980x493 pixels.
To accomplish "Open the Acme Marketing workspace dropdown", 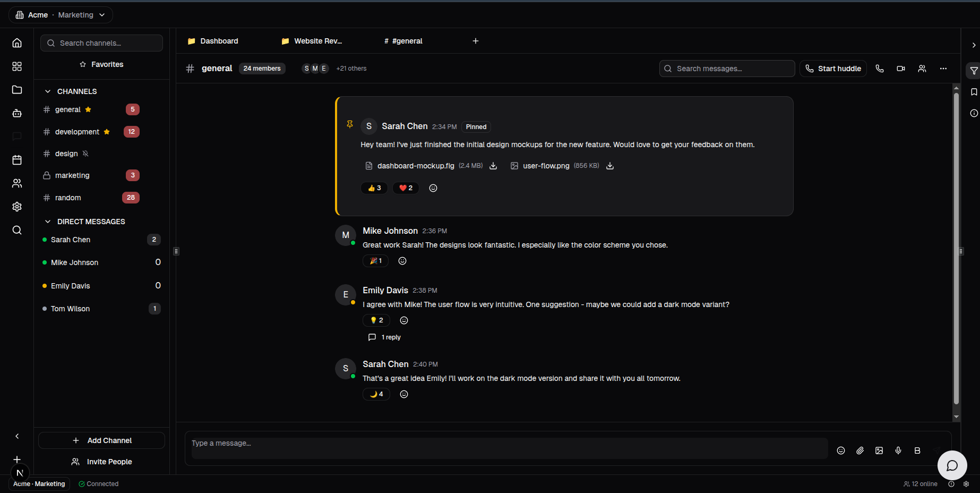I will (61, 15).
